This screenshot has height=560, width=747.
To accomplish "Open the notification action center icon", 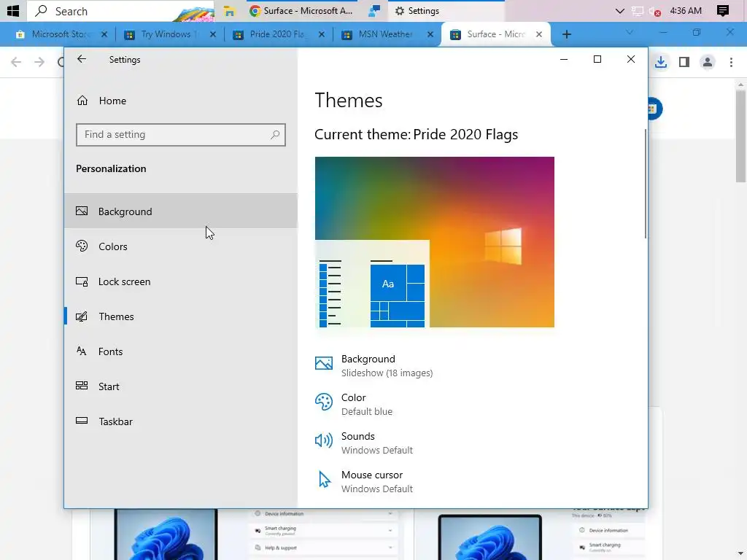I will [723, 11].
